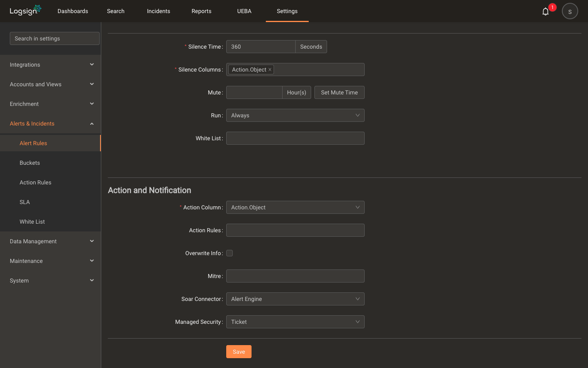This screenshot has width=588, height=368.
Task: Open SLA in sidebar
Action: (50, 202)
